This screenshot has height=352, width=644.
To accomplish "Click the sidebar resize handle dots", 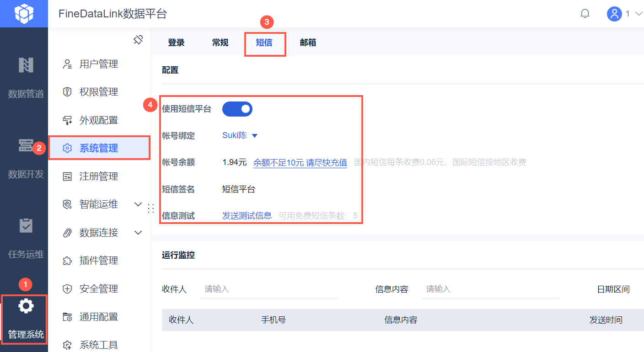I will point(151,208).
